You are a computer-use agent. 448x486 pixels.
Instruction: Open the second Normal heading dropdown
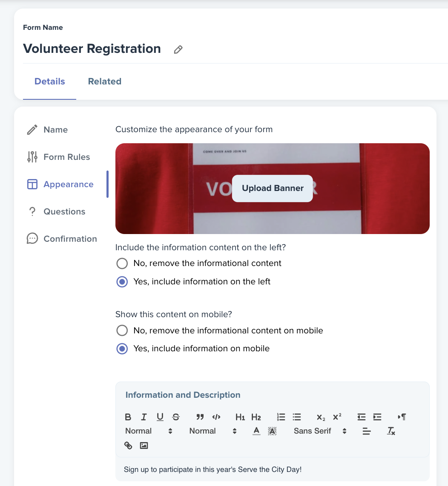click(213, 431)
